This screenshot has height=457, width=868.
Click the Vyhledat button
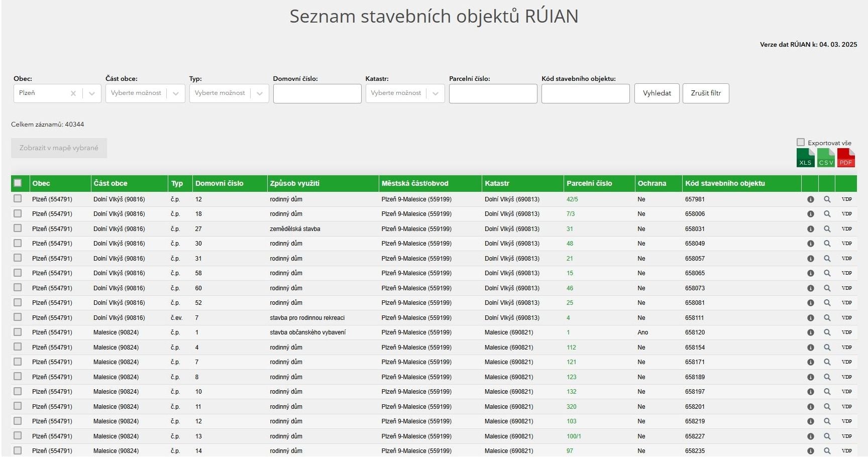coord(657,93)
